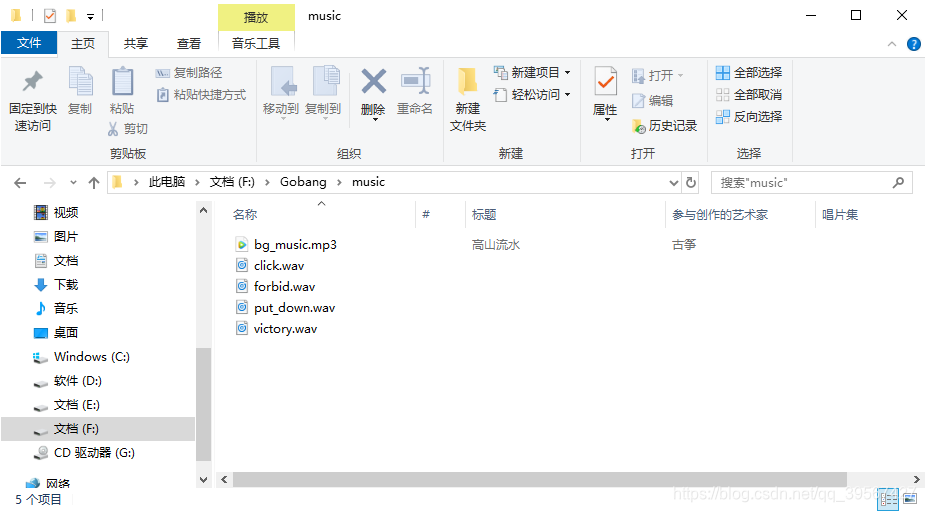Viewport: 926px width, 512px height.
Task: Click Copy path in ribbon
Action: click(189, 73)
